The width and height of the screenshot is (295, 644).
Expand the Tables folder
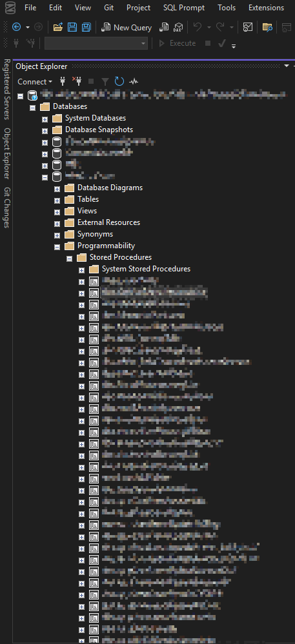tap(57, 200)
